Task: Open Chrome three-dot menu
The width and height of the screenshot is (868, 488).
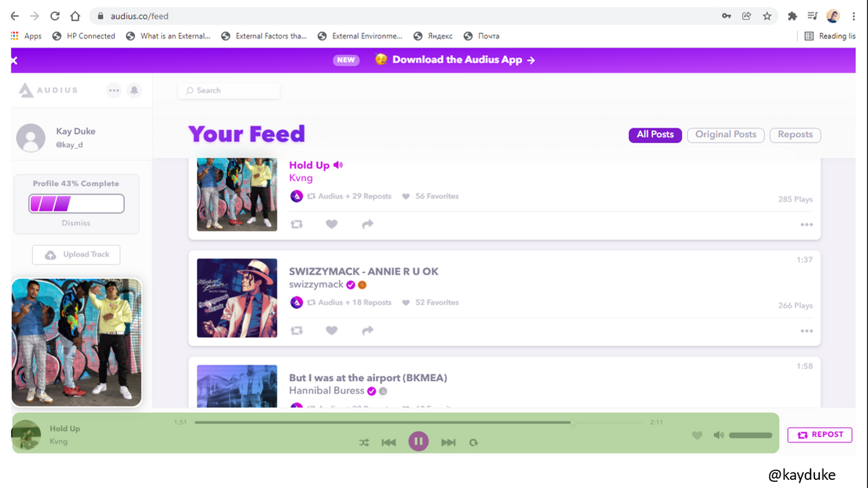Action: pos(854,16)
